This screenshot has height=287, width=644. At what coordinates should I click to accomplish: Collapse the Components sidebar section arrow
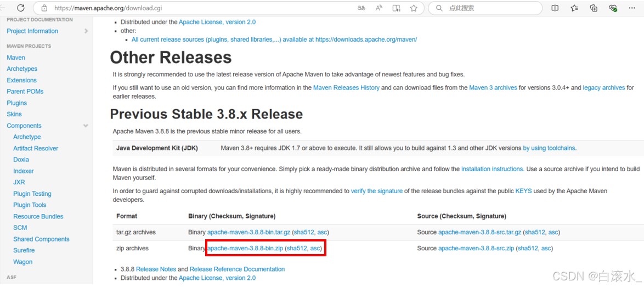click(x=86, y=126)
